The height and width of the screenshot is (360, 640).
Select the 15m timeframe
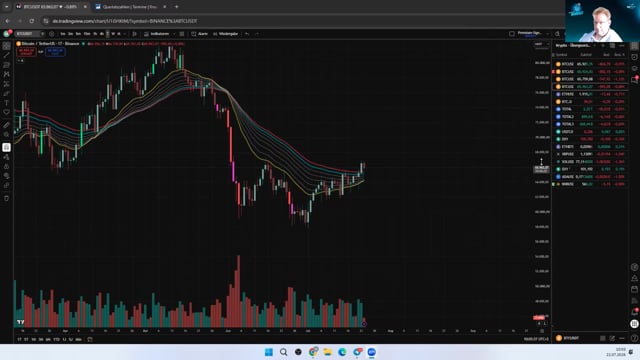tap(87, 34)
